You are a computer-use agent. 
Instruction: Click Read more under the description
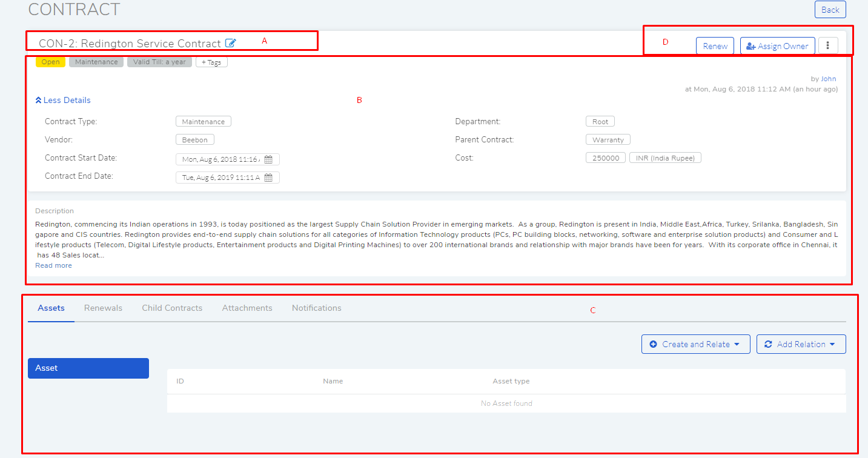click(53, 265)
